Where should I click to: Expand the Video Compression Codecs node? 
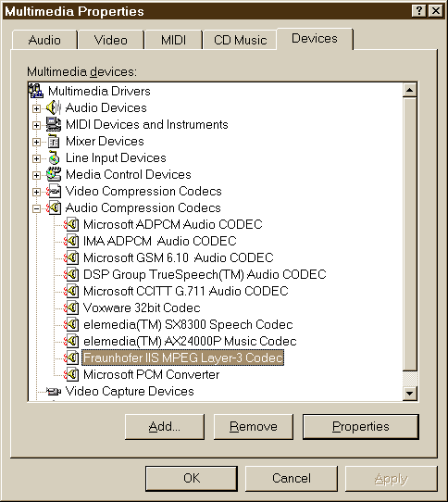[36, 192]
